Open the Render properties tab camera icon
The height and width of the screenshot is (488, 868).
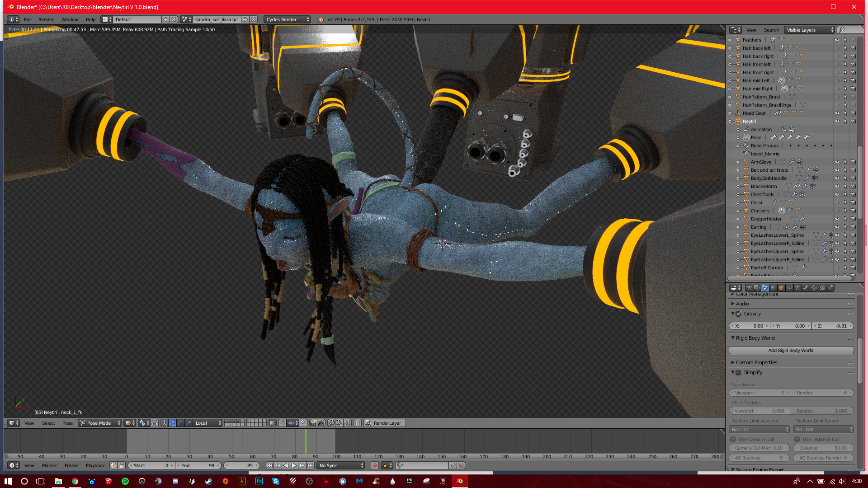pyautogui.click(x=749, y=288)
